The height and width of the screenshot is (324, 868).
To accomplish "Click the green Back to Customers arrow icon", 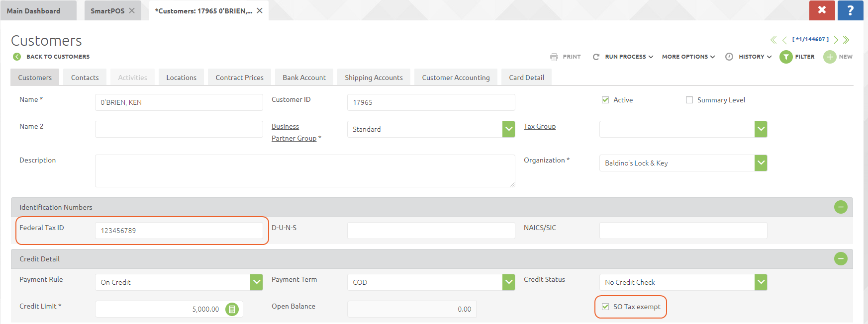I will point(17,57).
